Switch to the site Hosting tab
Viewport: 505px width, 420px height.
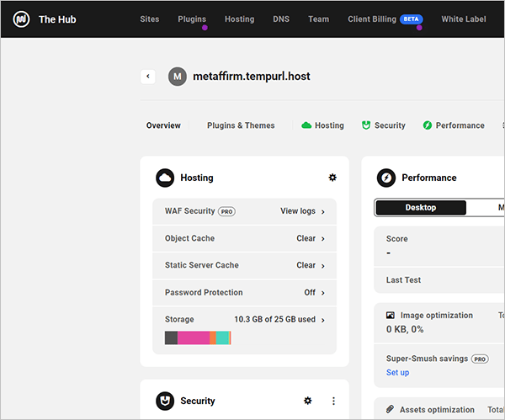tap(322, 125)
